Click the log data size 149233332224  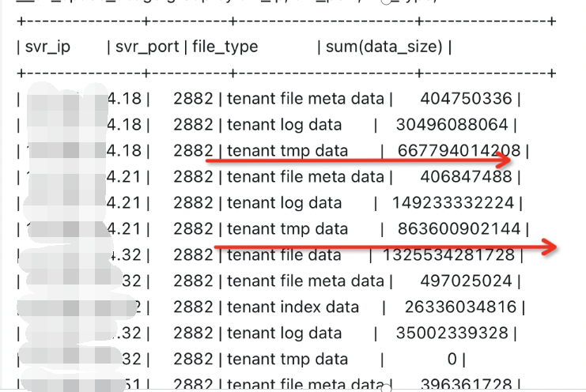(454, 202)
